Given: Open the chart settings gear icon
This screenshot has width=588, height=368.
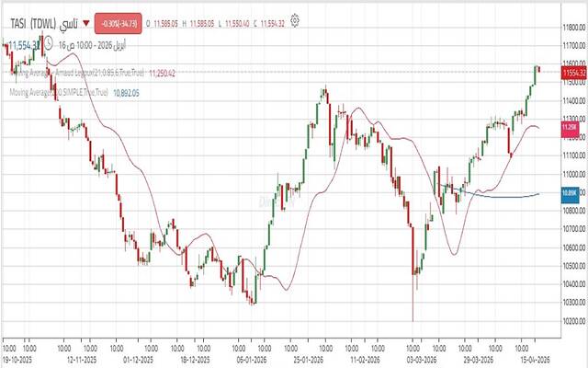Looking at the screenshot, I should click(294, 19).
